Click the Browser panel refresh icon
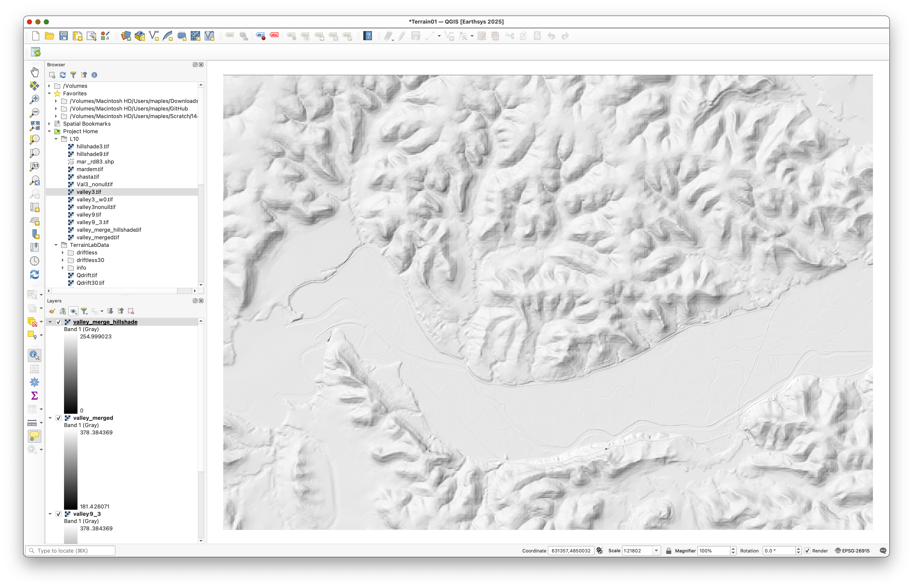The image size is (913, 588). 63,75
